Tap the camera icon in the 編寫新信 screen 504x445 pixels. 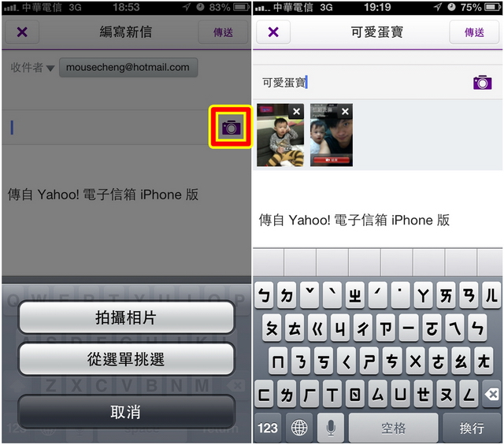tap(231, 128)
